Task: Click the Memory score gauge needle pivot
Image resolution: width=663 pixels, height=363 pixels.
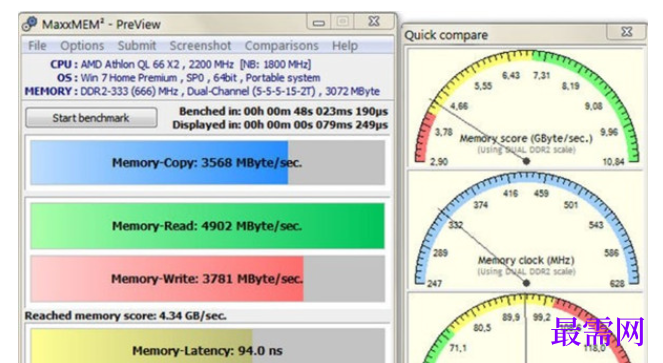Action: point(526,161)
